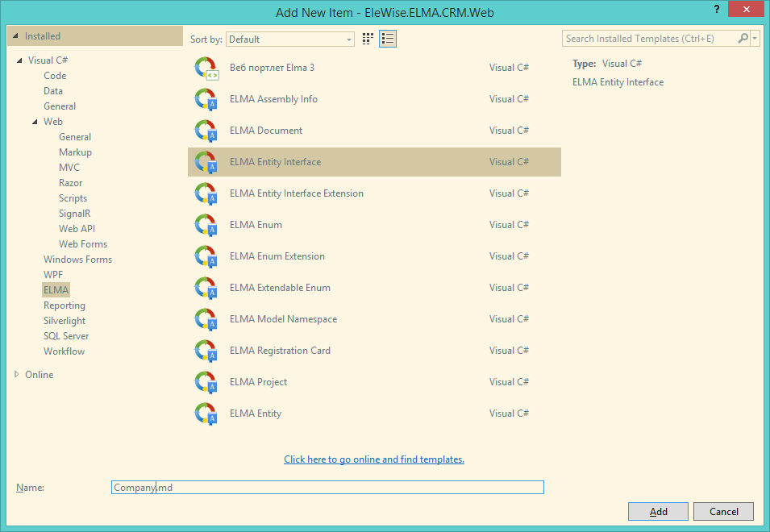770x532 pixels.
Task: Select ELMA Registration Card template name
Action: (280, 351)
